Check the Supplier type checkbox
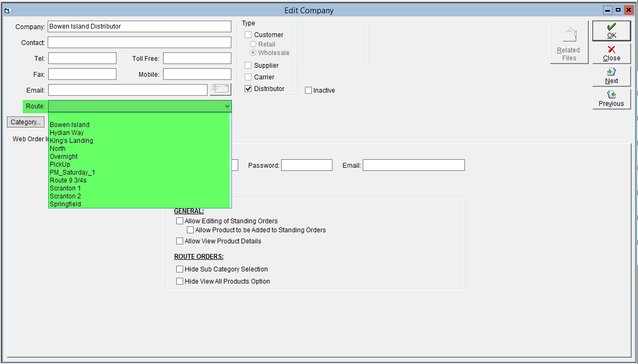This screenshot has height=364, width=638. coord(248,66)
